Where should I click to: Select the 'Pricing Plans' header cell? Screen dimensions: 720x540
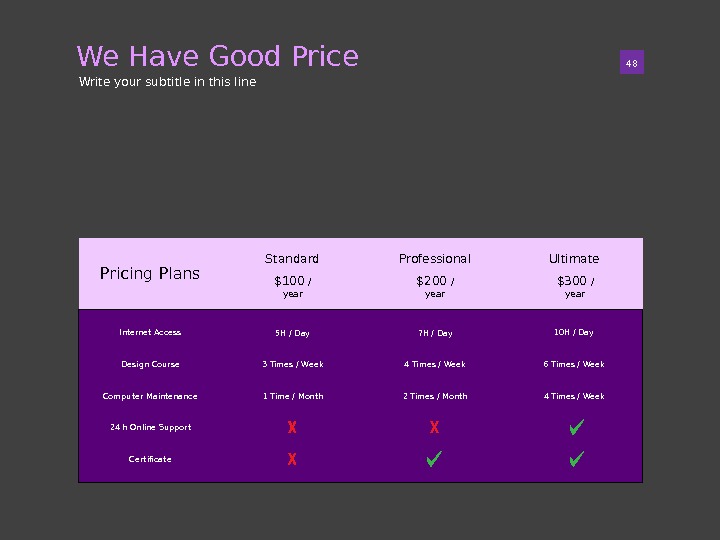click(x=150, y=273)
